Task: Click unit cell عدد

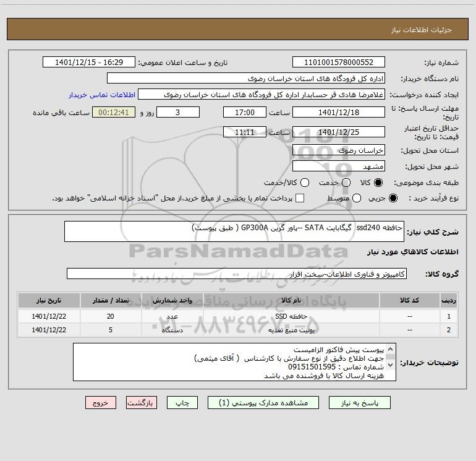Action: point(172,316)
